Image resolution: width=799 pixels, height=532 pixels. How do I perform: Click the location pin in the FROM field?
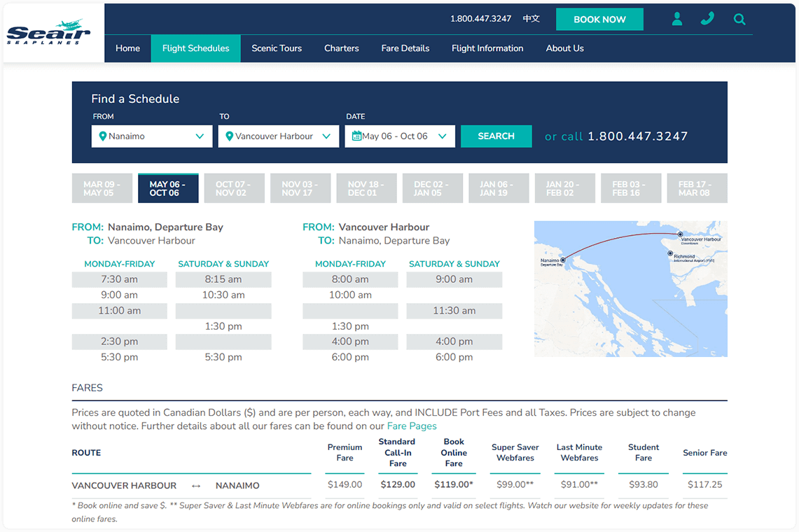point(102,136)
